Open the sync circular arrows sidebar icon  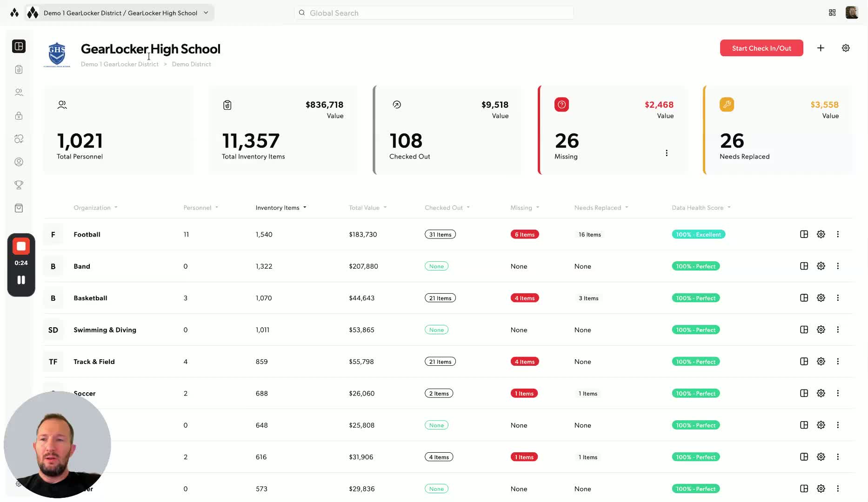(x=19, y=139)
